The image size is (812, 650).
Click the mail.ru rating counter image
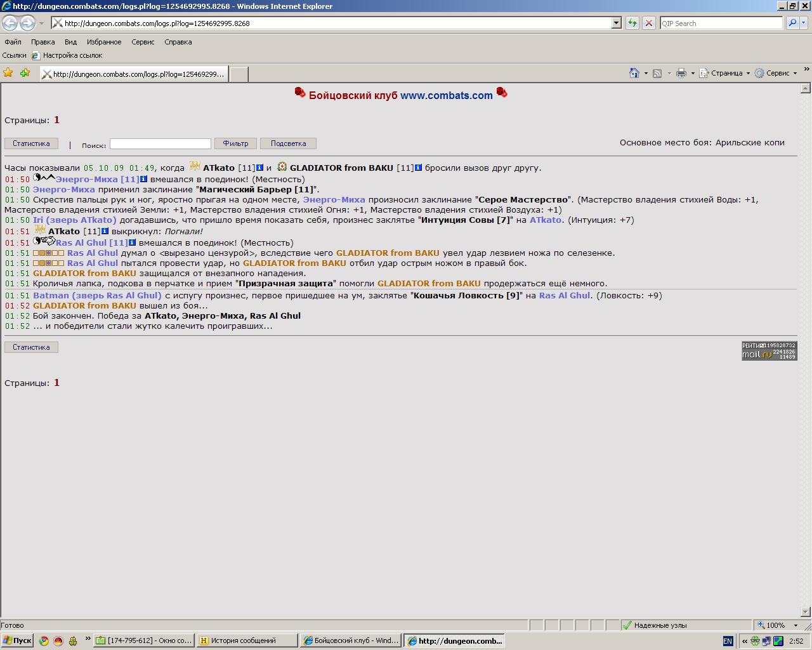(x=769, y=350)
